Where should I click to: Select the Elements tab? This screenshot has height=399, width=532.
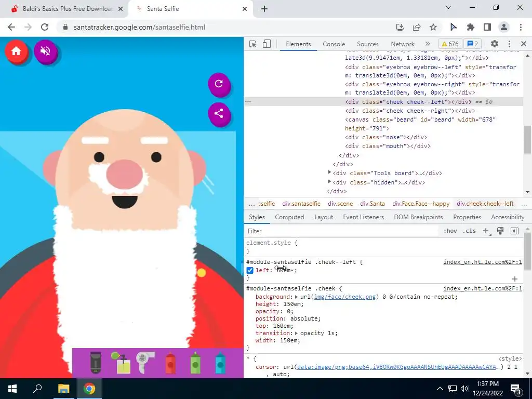tap(298, 44)
